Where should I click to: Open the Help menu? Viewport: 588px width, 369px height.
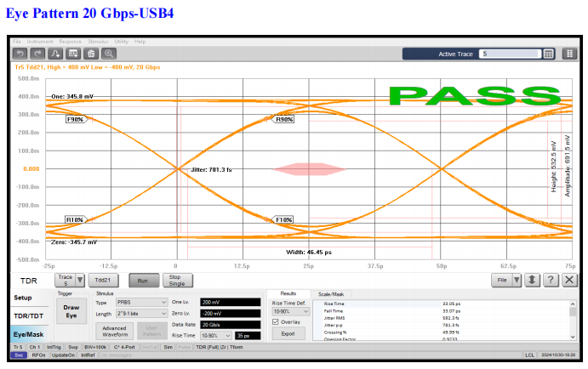pyautogui.click(x=140, y=42)
